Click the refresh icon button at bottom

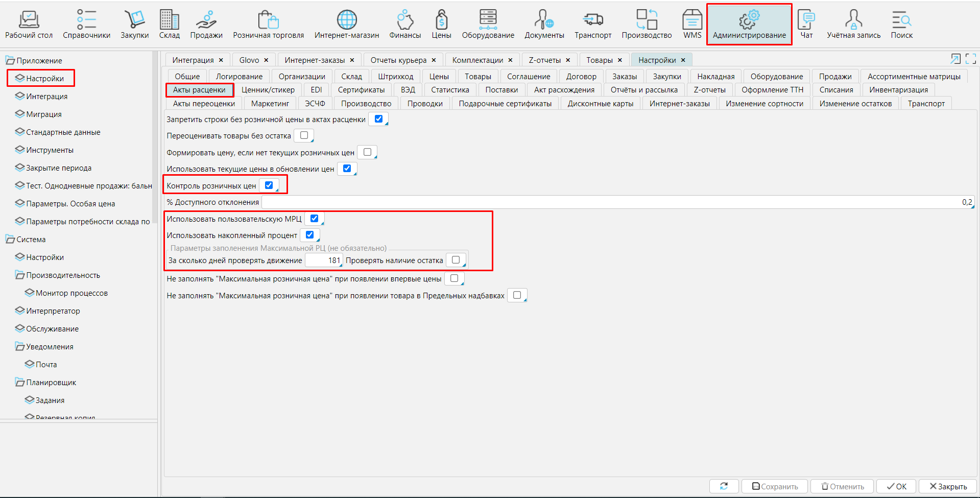pyautogui.click(x=724, y=486)
